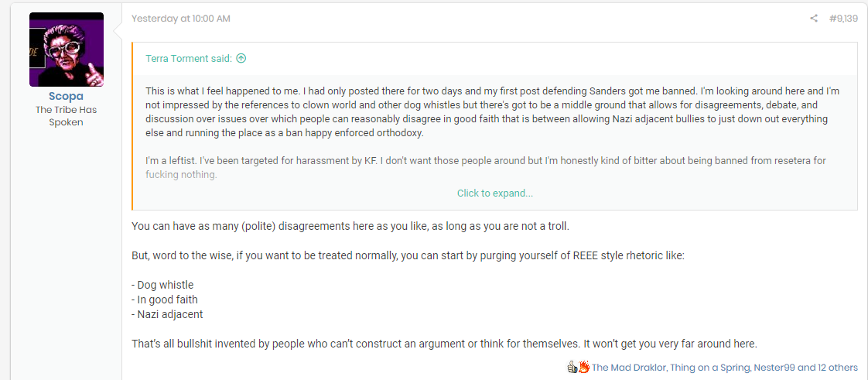
Task: Jump to original post via up-arrow icon
Action: tap(241, 58)
